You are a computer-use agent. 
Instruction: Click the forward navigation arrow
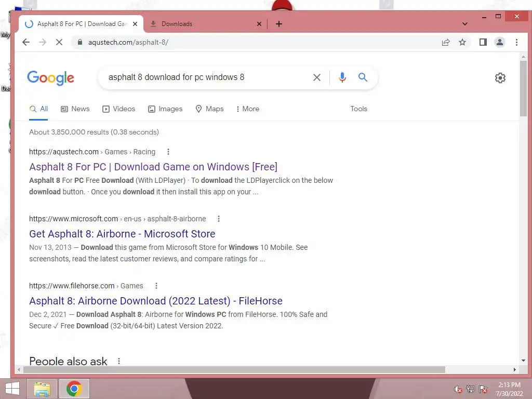point(43,42)
